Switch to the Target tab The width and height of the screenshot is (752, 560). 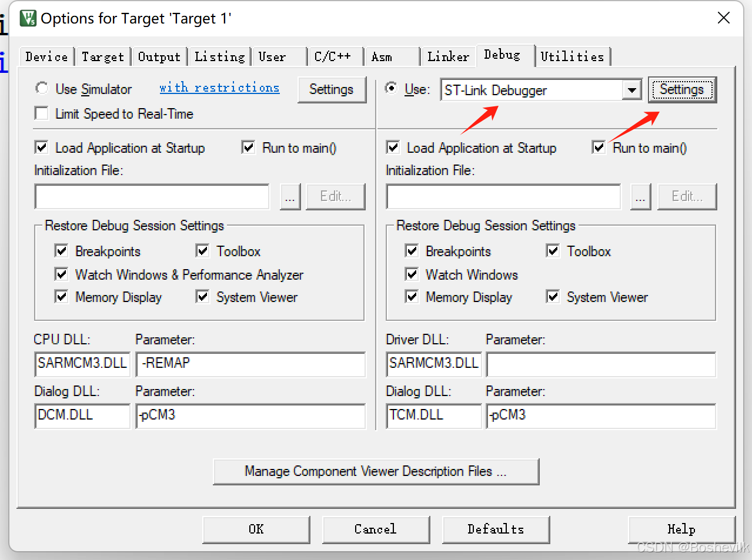click(x=103, y=57)
